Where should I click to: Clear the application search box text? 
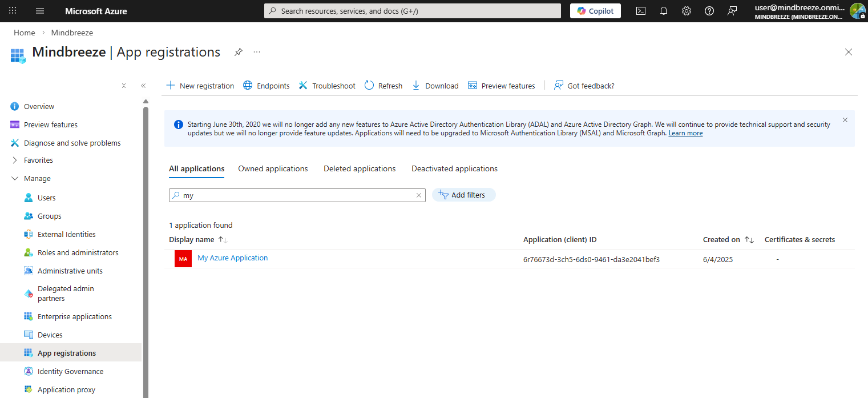tap(419, 195)
